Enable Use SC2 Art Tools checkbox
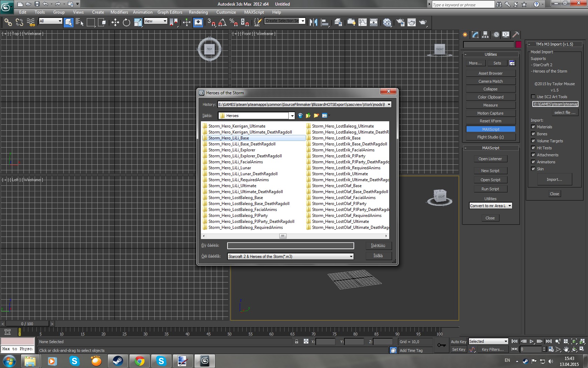 coord(533,97)
